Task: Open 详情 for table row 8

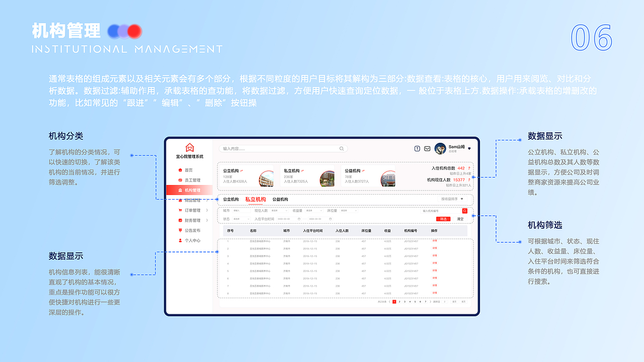Action: click(x=435, y=293)
